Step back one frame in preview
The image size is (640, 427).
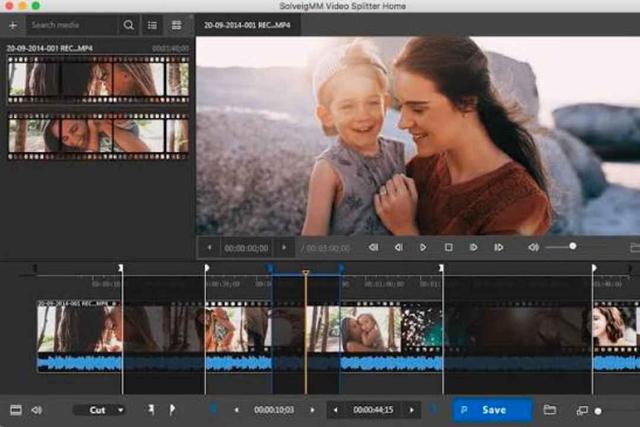[398, 247]
